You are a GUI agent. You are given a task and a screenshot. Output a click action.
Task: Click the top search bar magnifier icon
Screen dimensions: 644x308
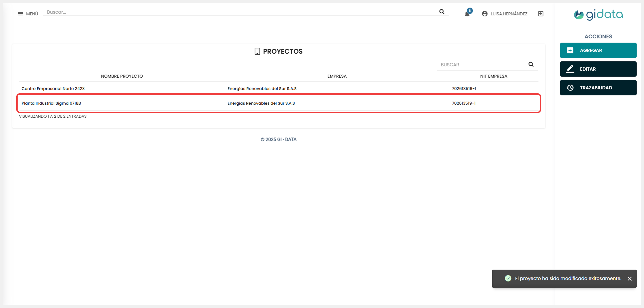point(442,12)
